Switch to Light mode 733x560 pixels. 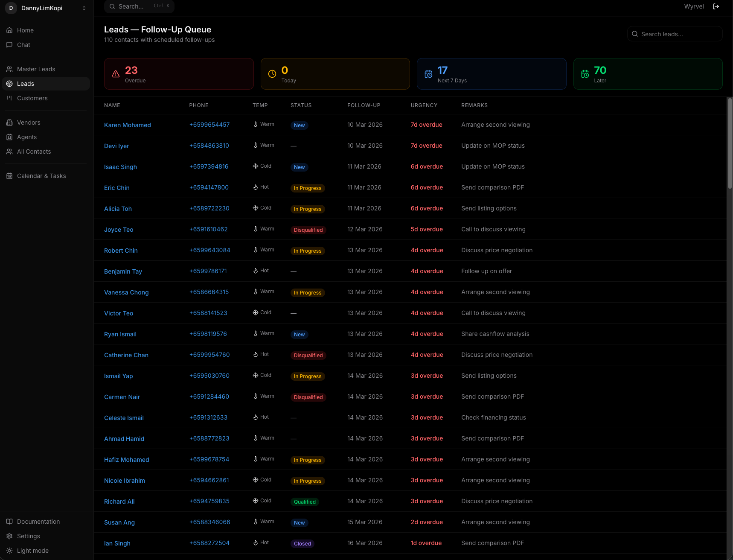click(x=28, y=551)
